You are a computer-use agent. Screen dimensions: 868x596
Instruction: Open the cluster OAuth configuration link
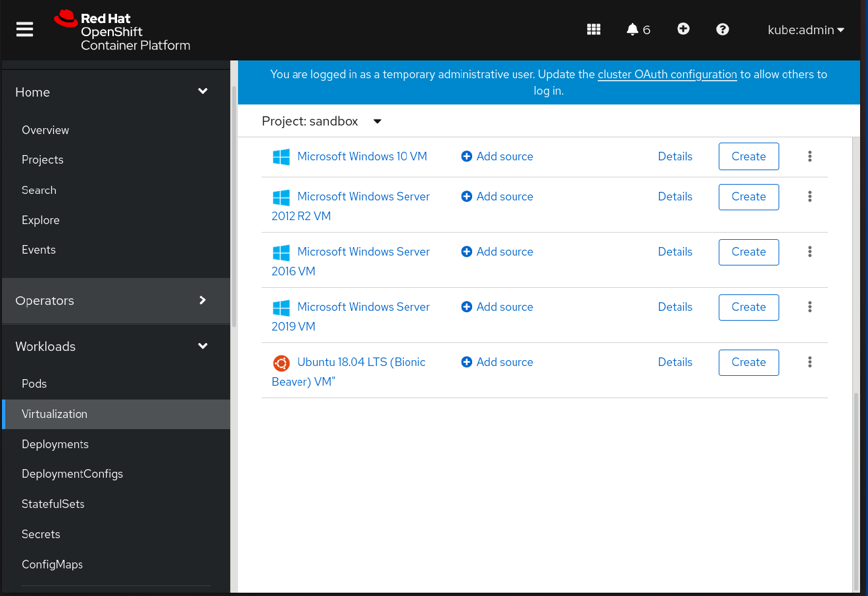click(667, 74)
